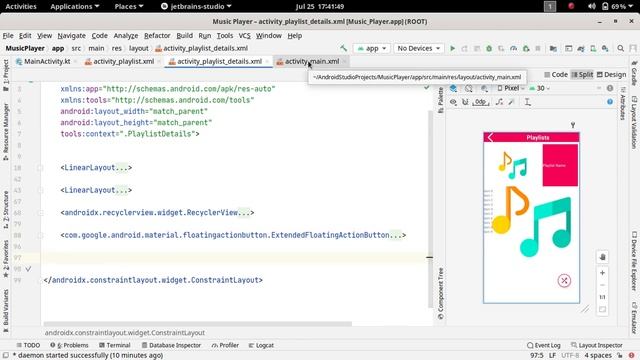The width and height of the screenshot is (640, 360).
Task: Click the Design Surface layers icon
Action: [x=453, y=88]
